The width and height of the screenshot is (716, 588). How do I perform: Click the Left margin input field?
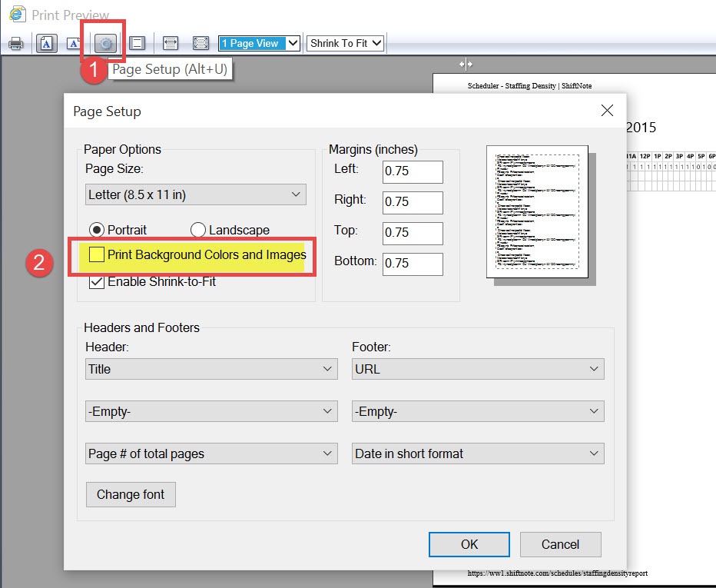412,171
